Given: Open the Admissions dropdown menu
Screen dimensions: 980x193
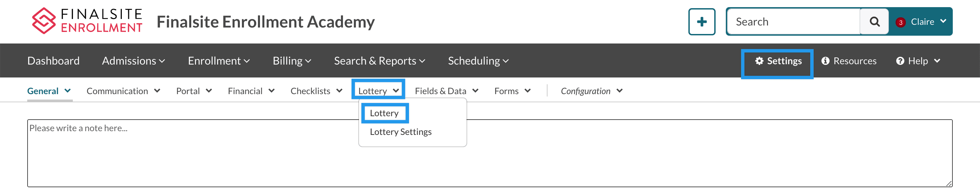Looking at the screenshot, I should [133, 61].
